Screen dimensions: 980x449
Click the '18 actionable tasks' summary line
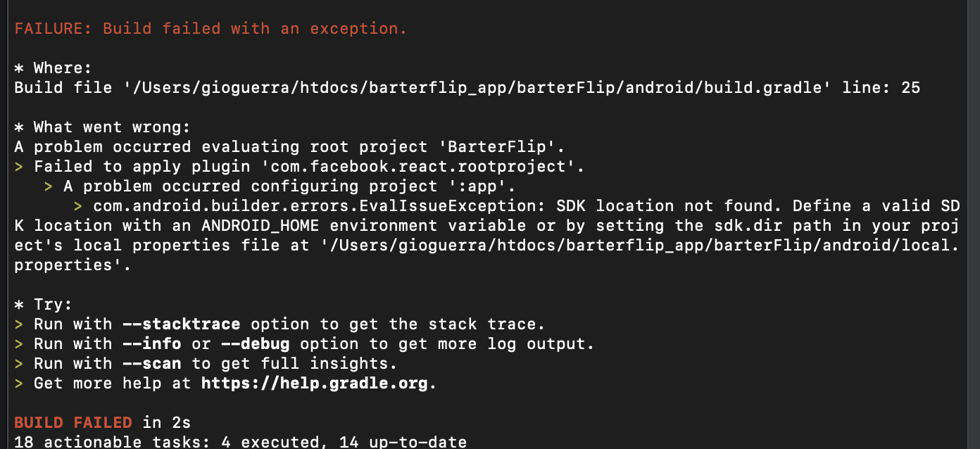(x=240, y=442)
